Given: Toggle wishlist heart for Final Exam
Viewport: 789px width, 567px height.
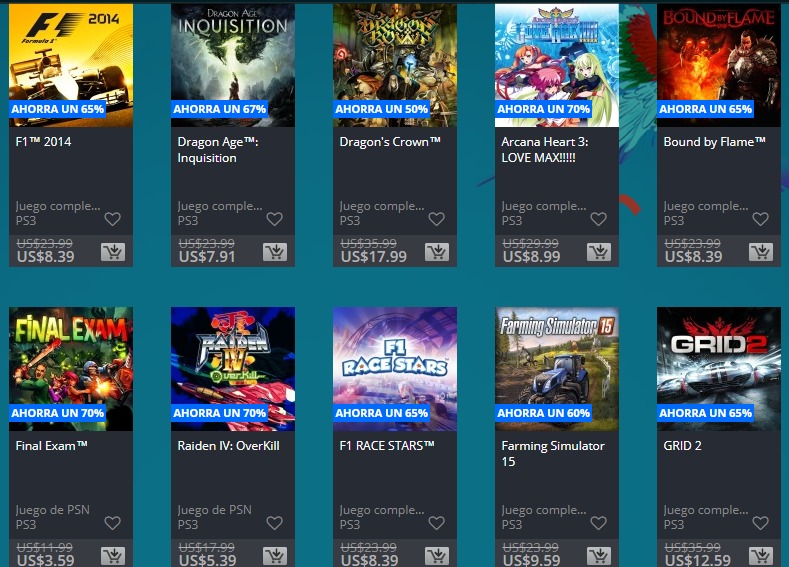Looking at the screenshot, I should coord(112,523).
